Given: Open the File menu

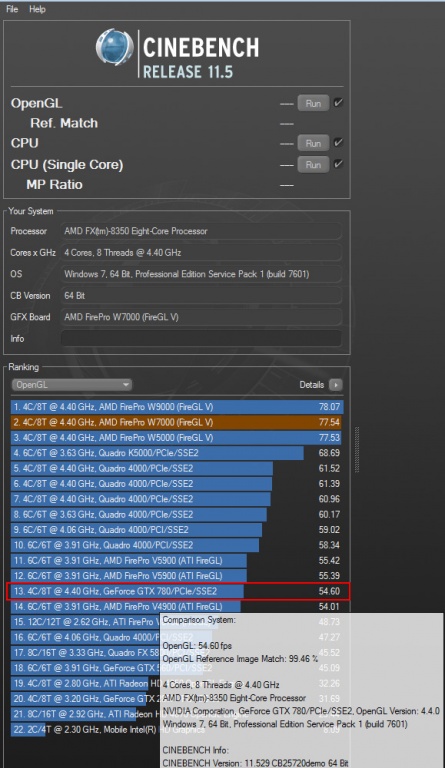Looking at the screenshot, I should [12, 9].
